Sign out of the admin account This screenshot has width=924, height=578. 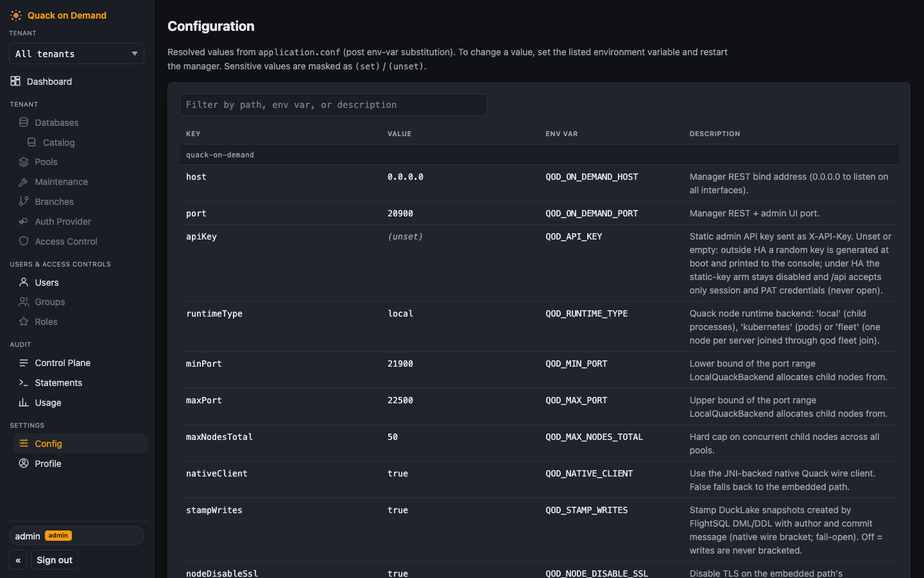tap(55, 560)
